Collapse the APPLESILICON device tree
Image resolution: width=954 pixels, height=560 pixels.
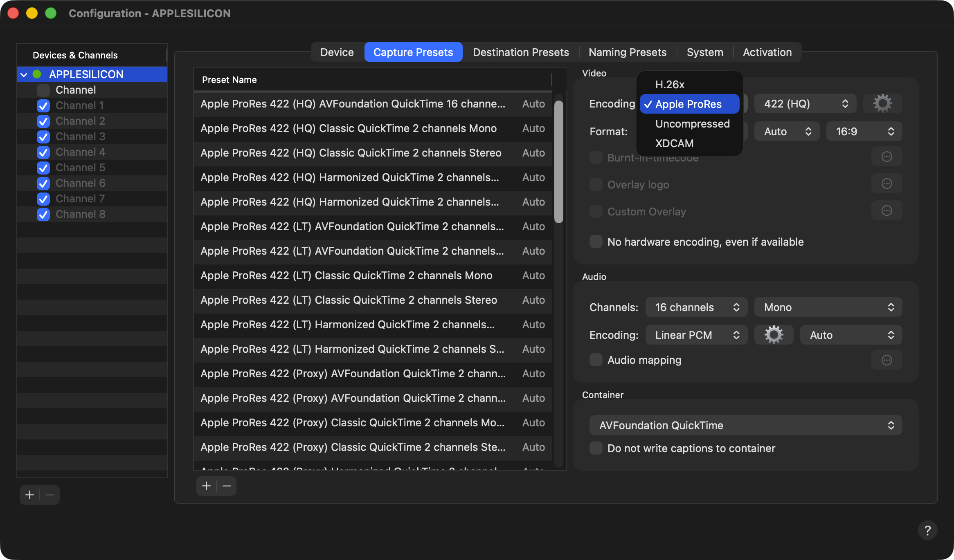click(24, 75)
